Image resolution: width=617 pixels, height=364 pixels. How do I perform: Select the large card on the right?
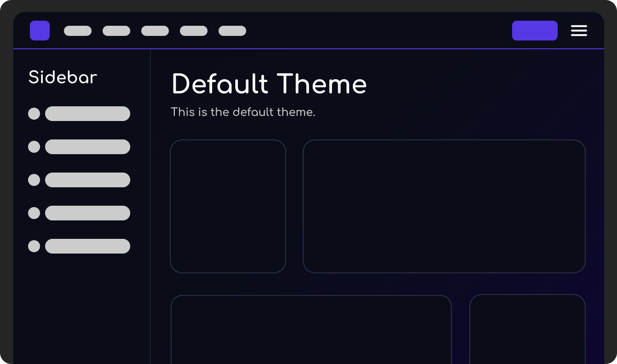pos(444,206)
